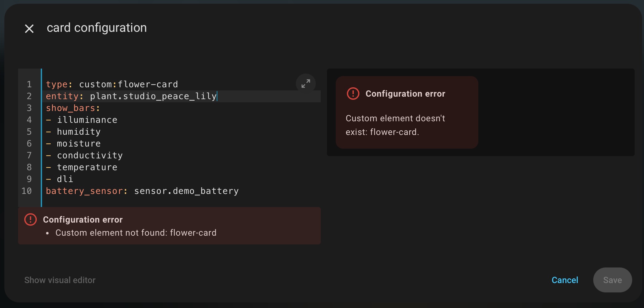Click the show_bars key in the editor
Viewport: 644px width, 308px height.
(x=70, y=108)
